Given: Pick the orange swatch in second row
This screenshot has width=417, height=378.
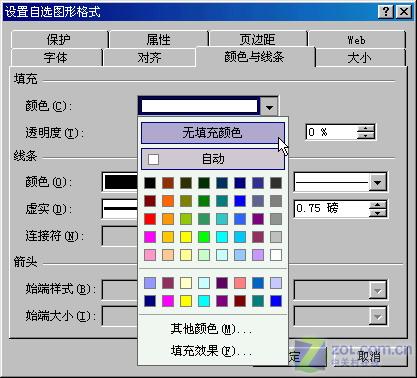Looking at the screenshot, I should pos(168,201).
